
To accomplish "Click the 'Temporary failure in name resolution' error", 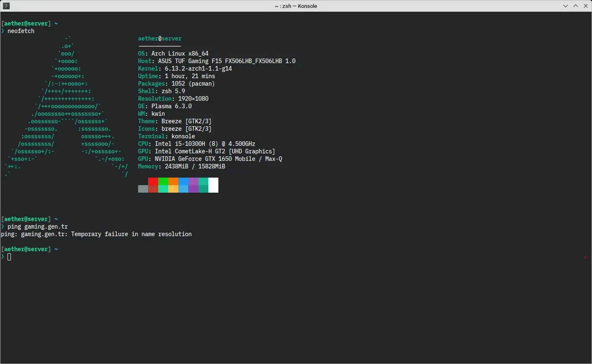I will pos(131,234).
